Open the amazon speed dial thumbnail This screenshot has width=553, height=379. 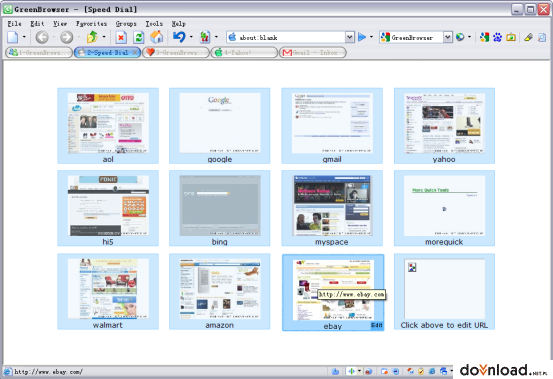220,288
